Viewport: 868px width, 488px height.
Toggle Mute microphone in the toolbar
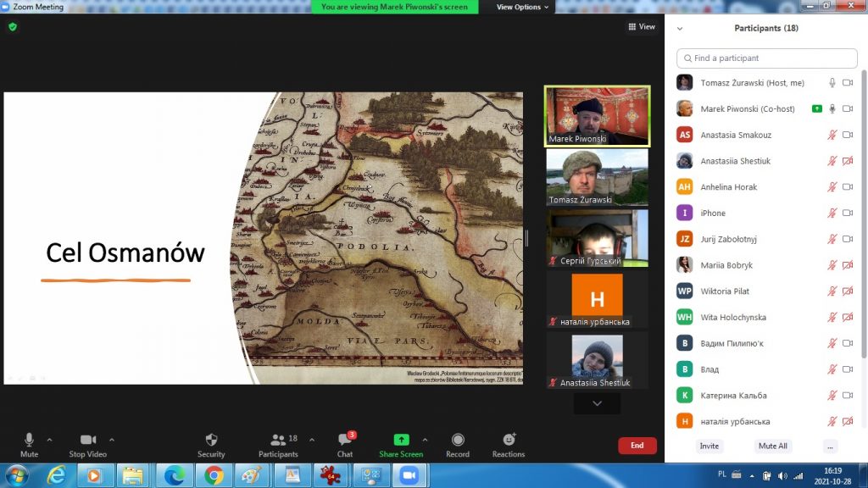[x=29, y=440]
